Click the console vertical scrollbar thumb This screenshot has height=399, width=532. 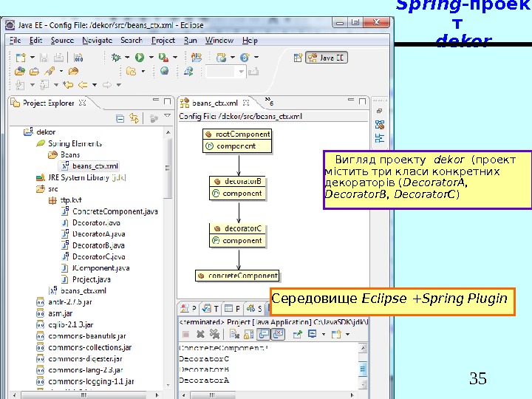[x=363, y=369]
